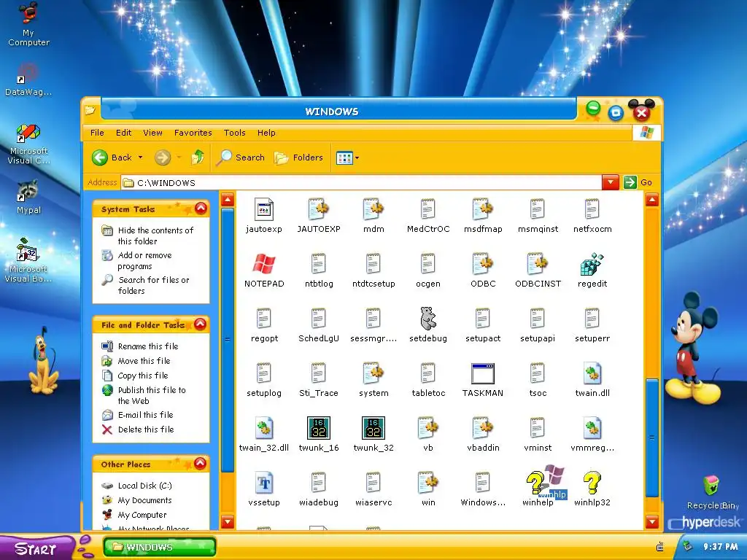Select the twain_32.dll file icon

coord(264,428)
